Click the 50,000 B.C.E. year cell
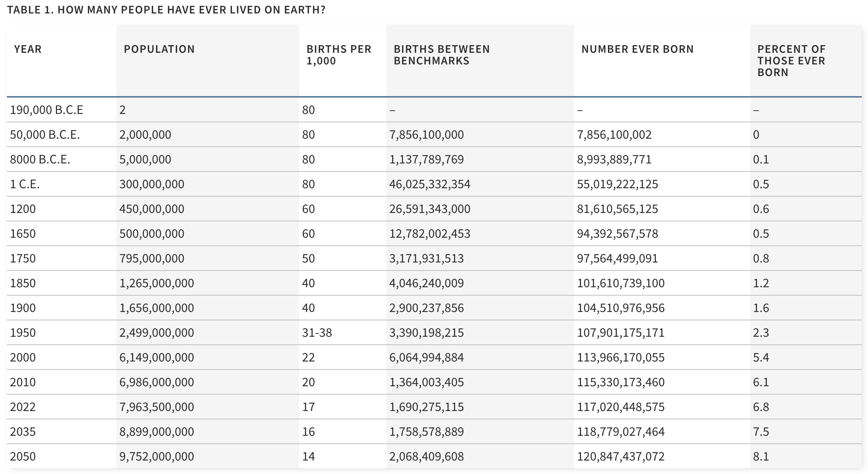868x474 pixels. (x=45, y=135)
